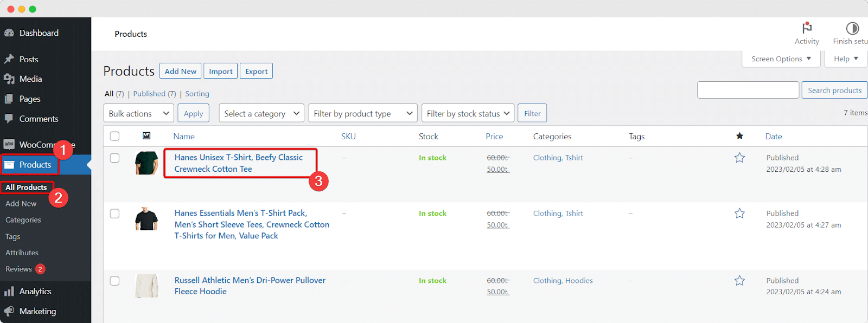Open Tshirt category link in first row
This screenshot has width=868, height=323.
(x=574, y=158)
